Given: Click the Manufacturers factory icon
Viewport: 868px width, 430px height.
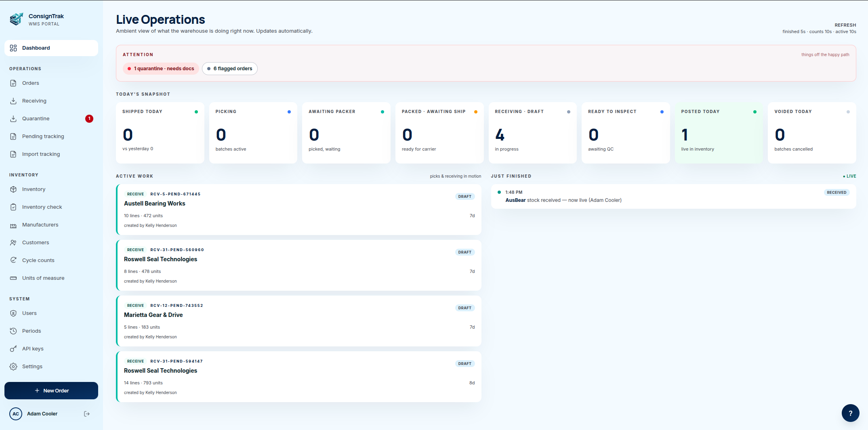Looking at the screenshot, I should click(x=13, y=225).
